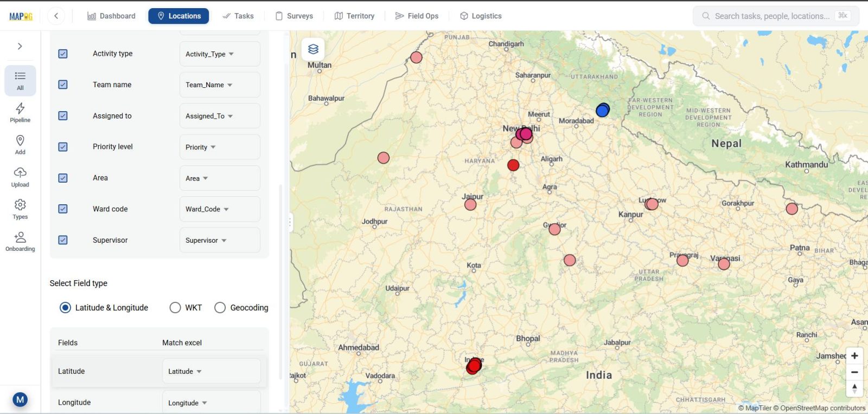This screenshot has height=414, width=868.
Task: Zoom out the map with minus button
Action: coord(854,372)
